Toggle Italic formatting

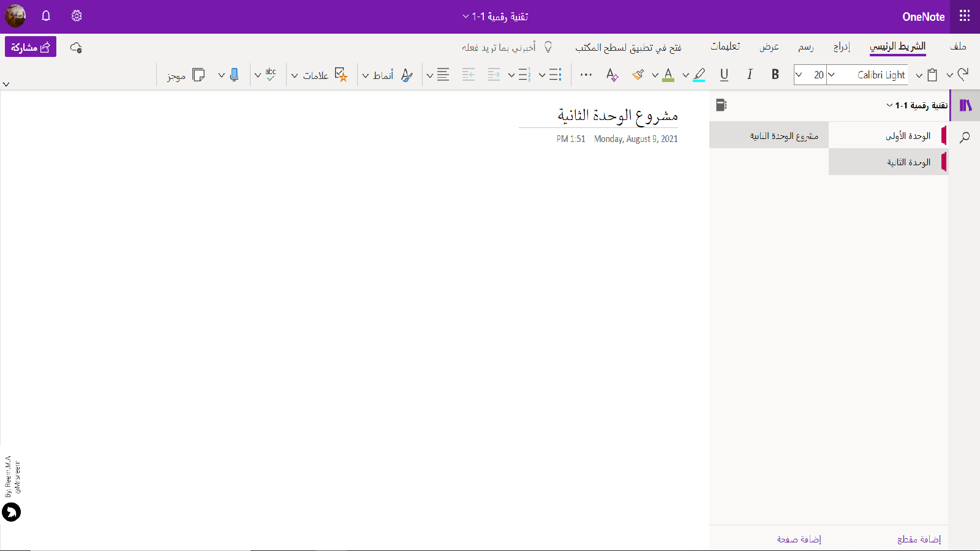point(750,75)
